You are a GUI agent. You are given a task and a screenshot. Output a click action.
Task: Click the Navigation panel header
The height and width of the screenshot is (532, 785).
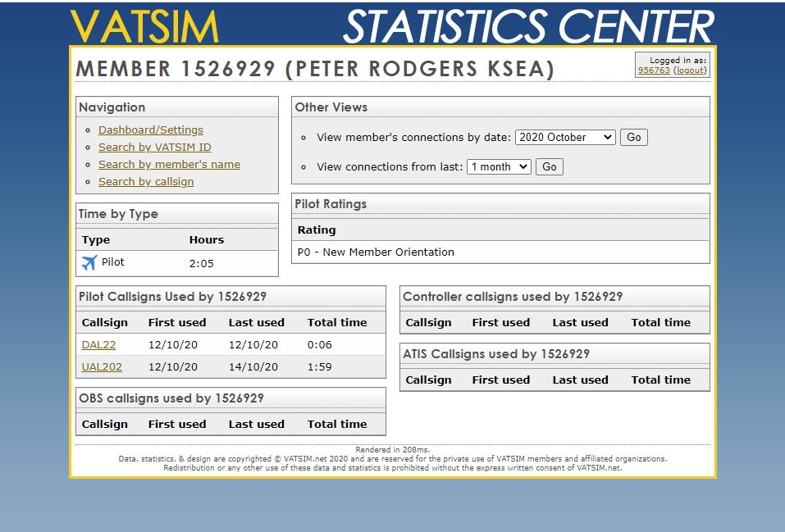coord(112,107)
